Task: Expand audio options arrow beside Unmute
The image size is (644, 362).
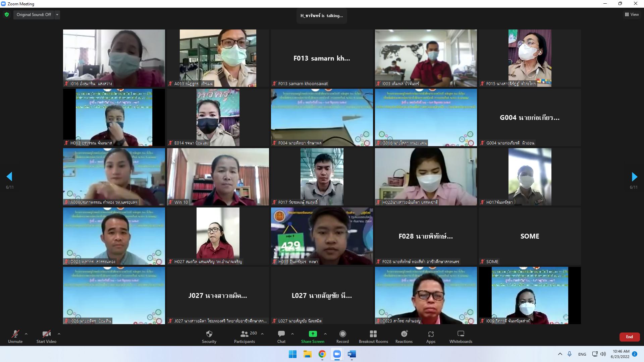Action: (x=26, y=334)
